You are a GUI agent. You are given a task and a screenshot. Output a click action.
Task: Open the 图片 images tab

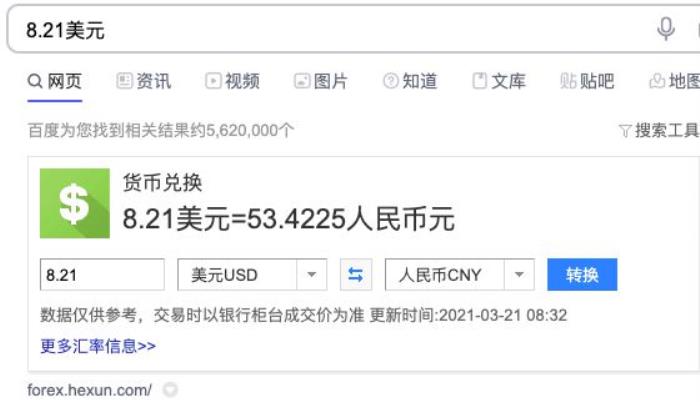pyautogui.click(x=320, y=82)
